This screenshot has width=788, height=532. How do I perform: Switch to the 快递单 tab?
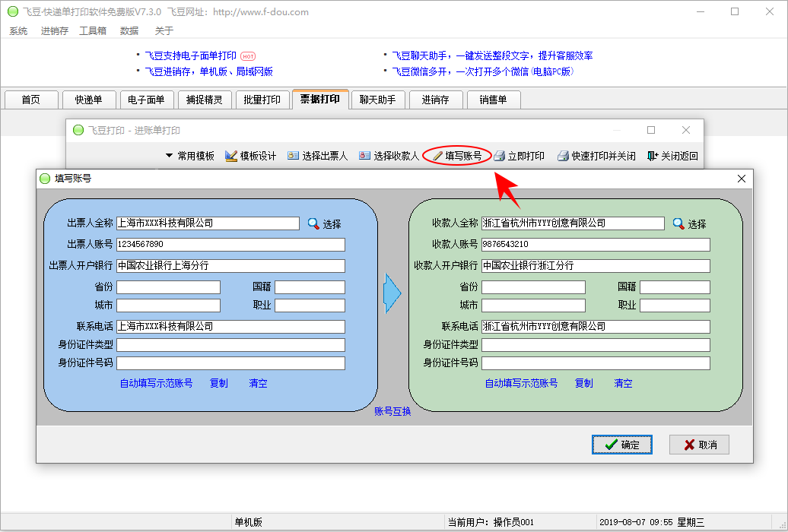tap(89, 100)
